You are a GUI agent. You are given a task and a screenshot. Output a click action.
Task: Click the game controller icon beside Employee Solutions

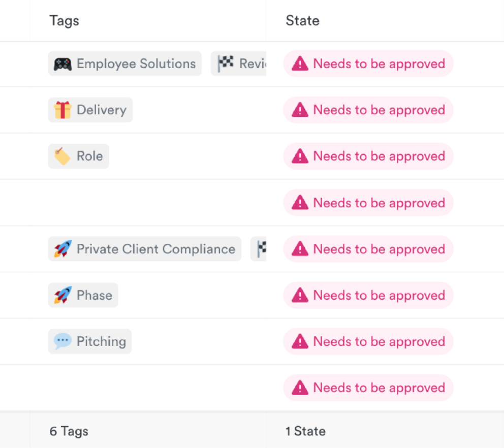(63, 64)
